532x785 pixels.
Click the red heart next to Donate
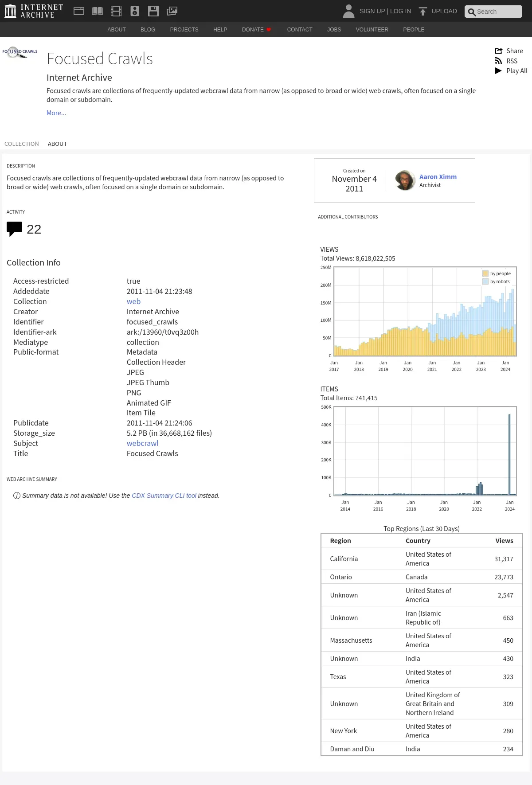269,30
